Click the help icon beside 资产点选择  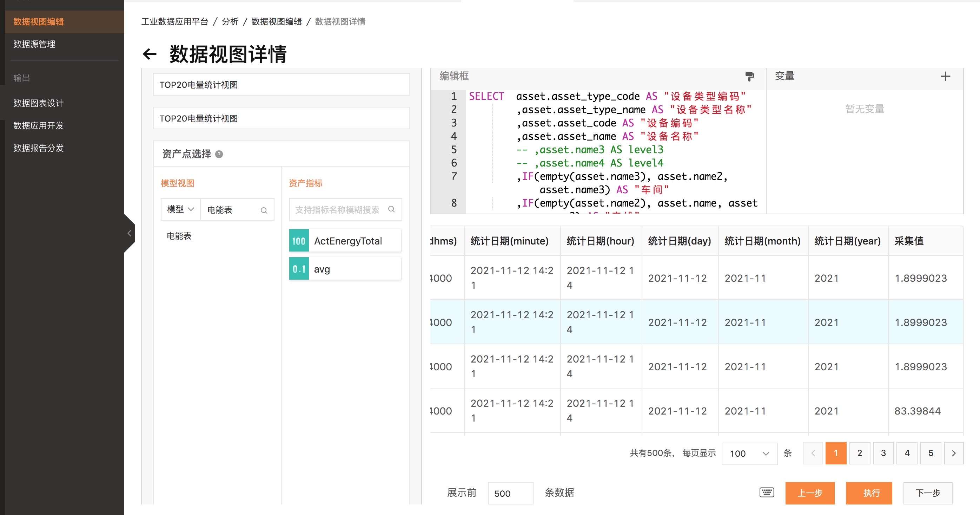tap(219, 154)
